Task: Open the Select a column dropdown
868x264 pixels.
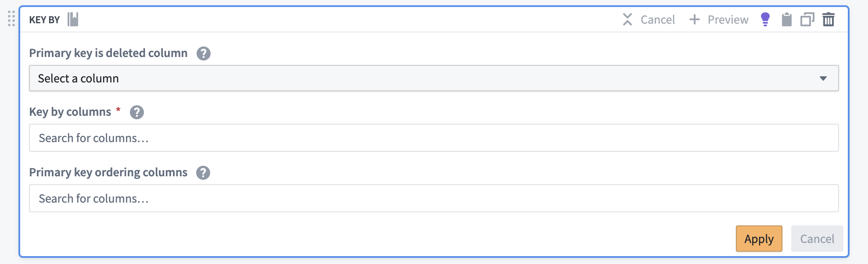Action: tap(434, 78)
